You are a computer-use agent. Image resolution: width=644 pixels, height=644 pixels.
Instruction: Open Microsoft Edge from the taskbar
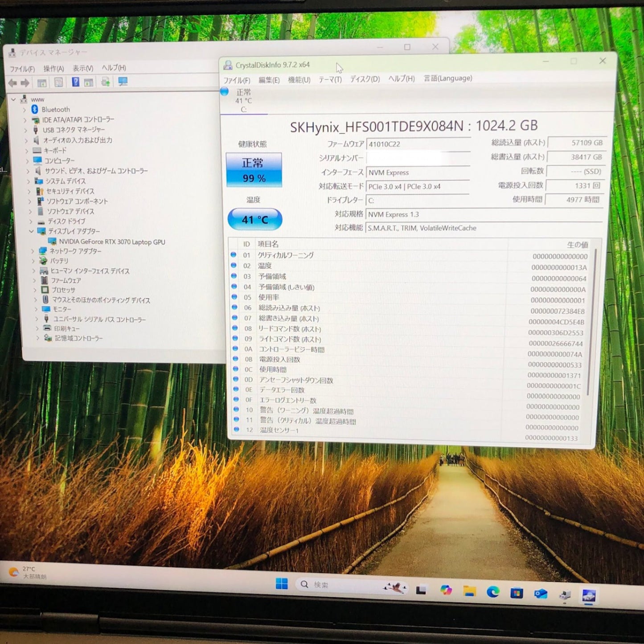pyautogui.click(x=493, y=591)
